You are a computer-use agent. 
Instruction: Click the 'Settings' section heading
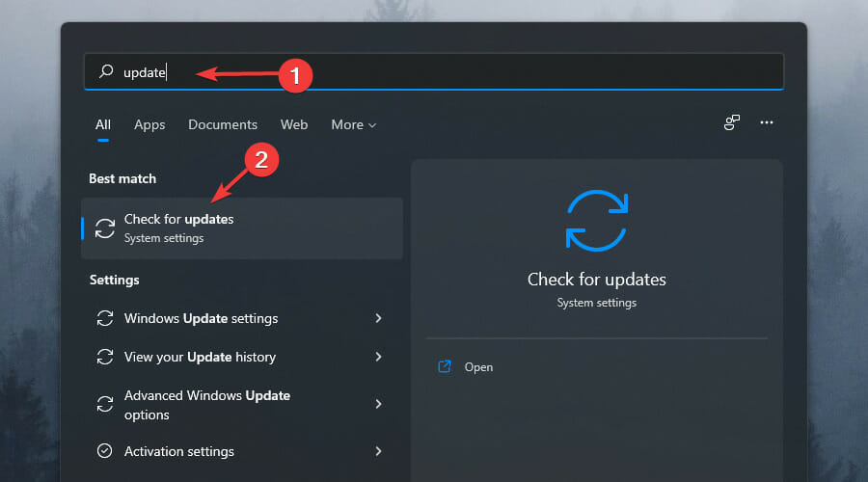[114, 280]
